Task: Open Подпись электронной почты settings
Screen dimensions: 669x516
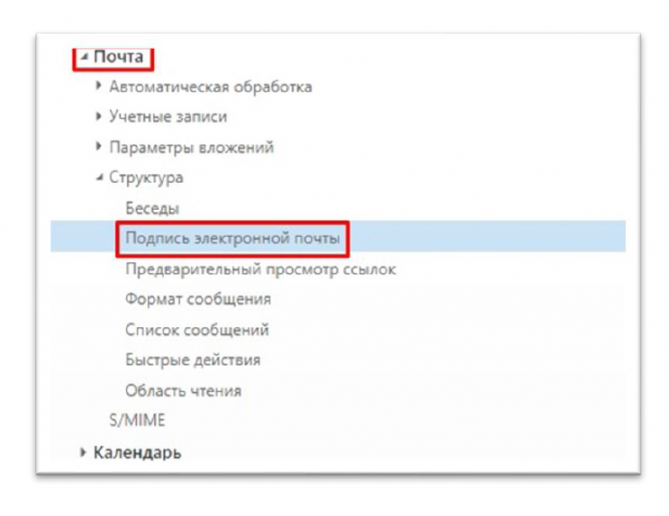Action: [x=232, y=238]
